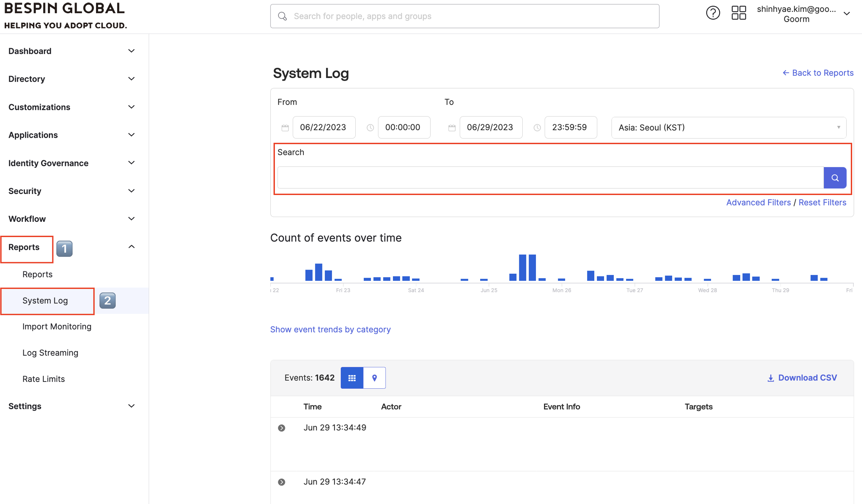
Task: Click the tallest Jun 25 chart bar
Action: tap(522, 267)
